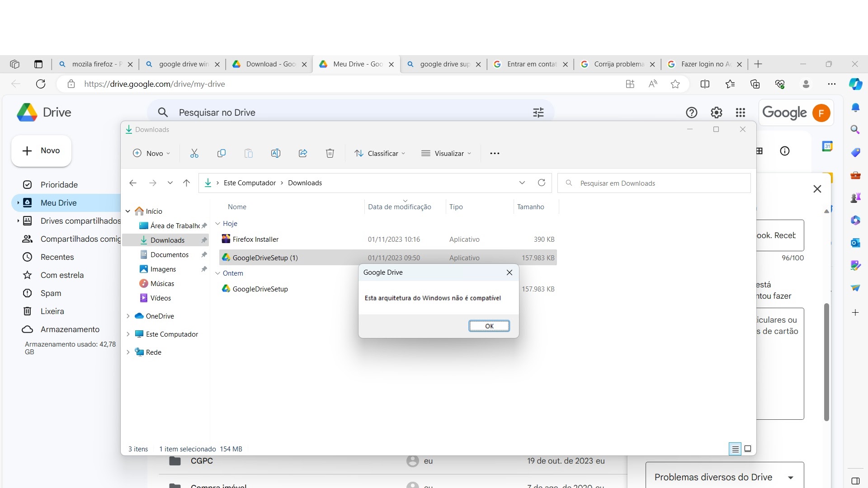Open Copilot in the browser sidebar
The height and width of the screenshot is (488, 868).
point(855,84)
